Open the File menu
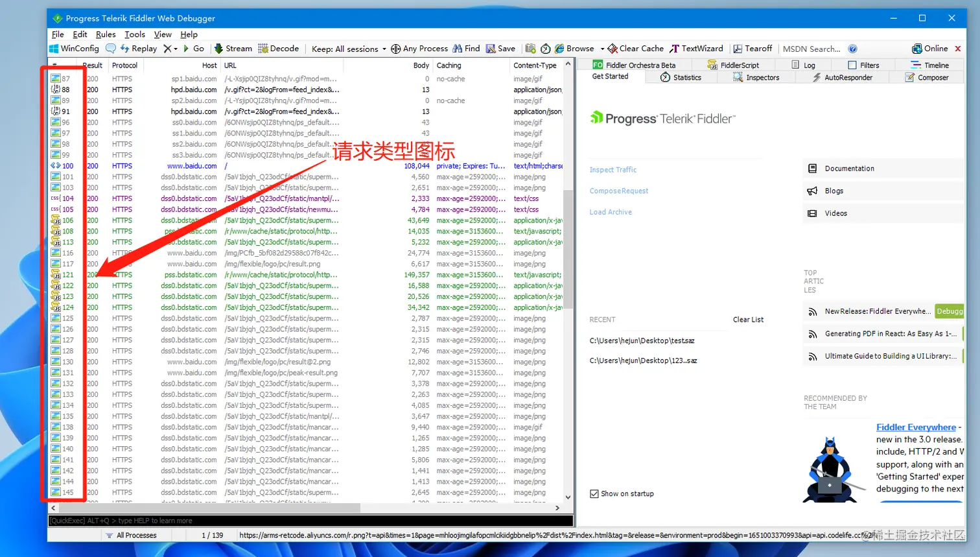The width and height of the screenshot is (980, 557). point(58,34)
